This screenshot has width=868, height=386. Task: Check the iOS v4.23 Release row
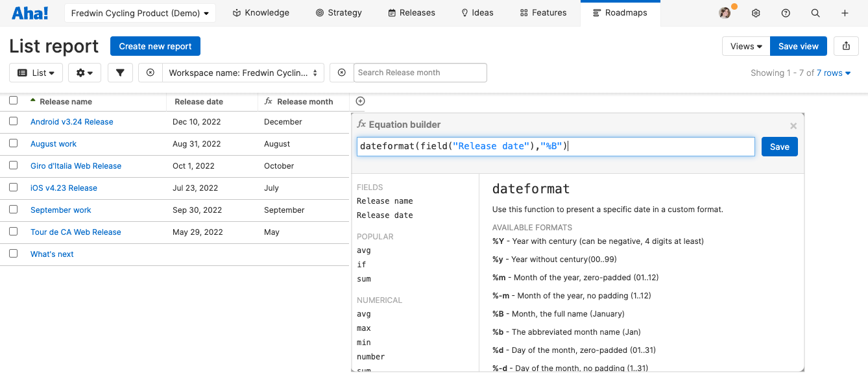click(x=14, y=187)
